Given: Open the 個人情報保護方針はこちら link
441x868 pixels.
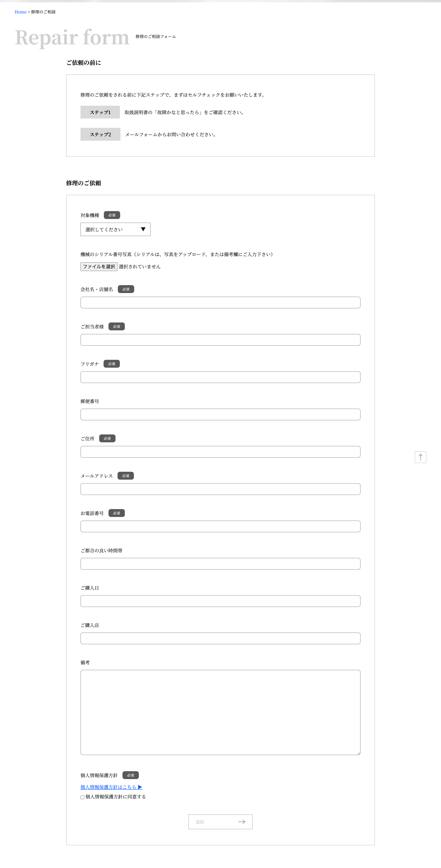Looking at the screenshot, I should point(111,787).
